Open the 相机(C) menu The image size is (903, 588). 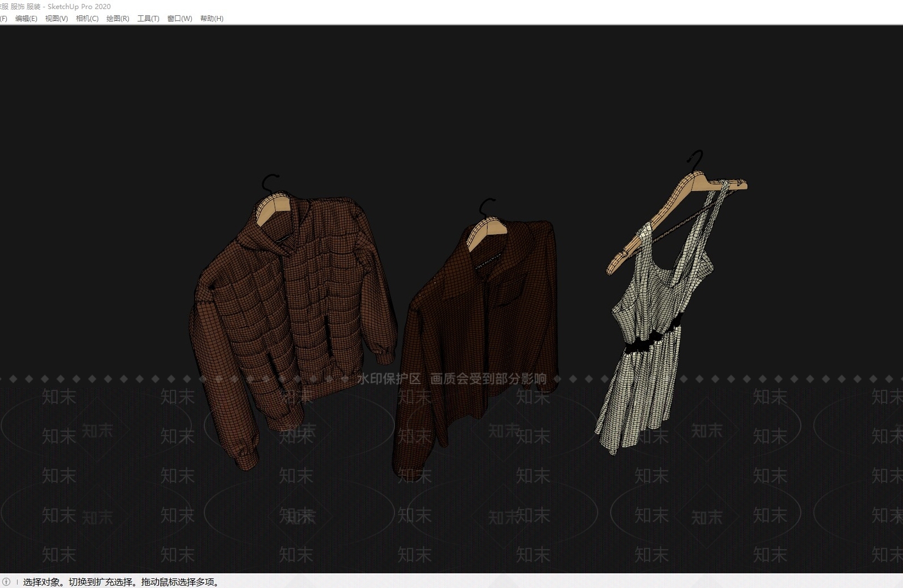[87, 19]
